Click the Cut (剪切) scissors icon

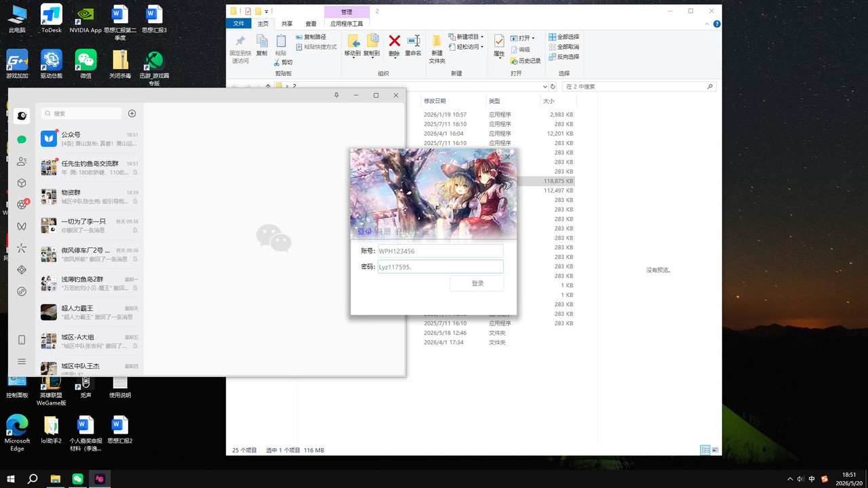pyautogui.click(x=283, y=62)
